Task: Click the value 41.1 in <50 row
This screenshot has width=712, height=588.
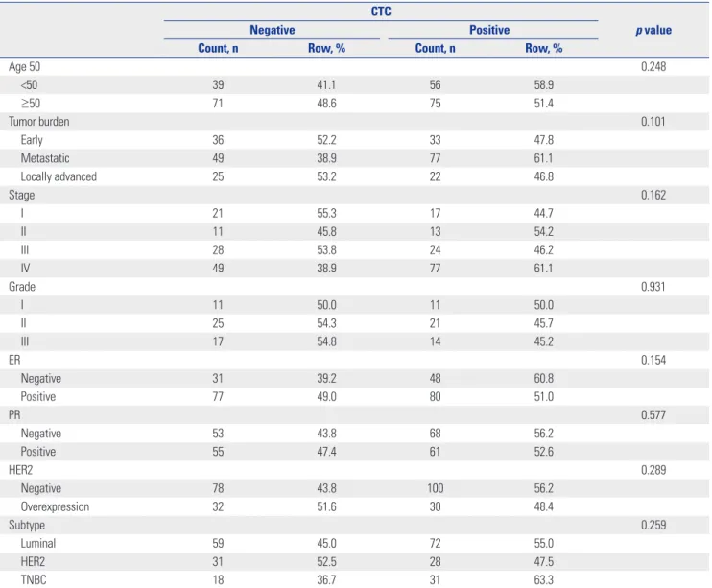Action: point(326,85)
